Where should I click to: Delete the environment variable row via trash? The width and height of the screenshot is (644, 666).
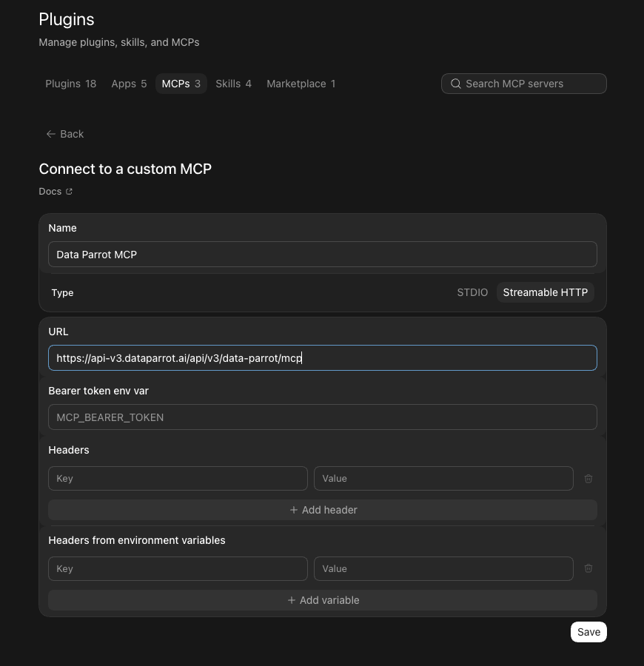click(588, 568)
